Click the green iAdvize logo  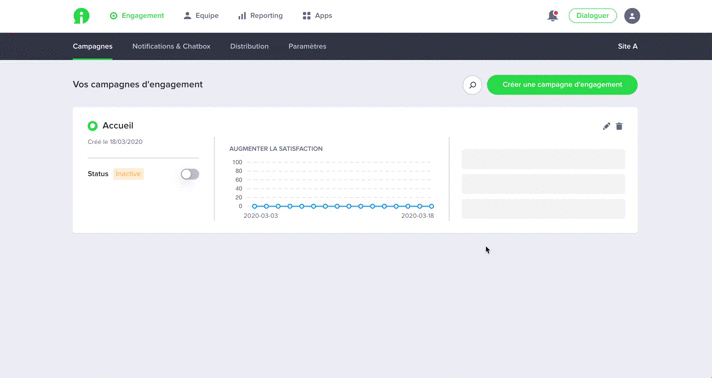pos(81,16)
